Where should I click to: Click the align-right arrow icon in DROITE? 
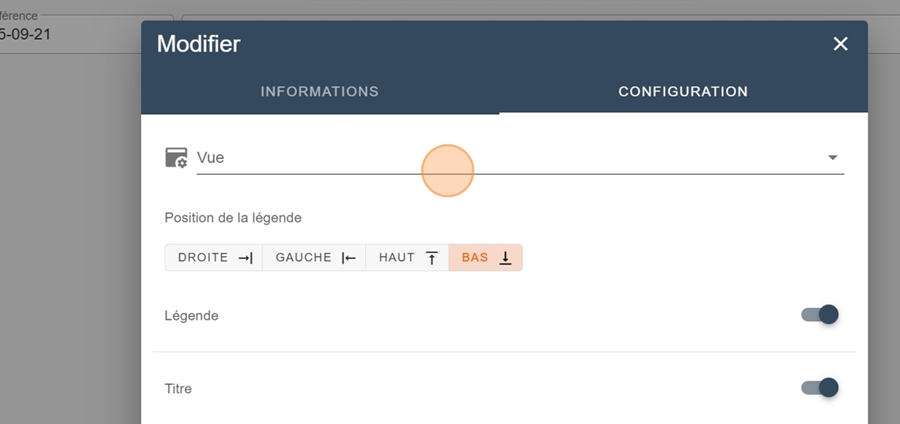click(245, 258)
